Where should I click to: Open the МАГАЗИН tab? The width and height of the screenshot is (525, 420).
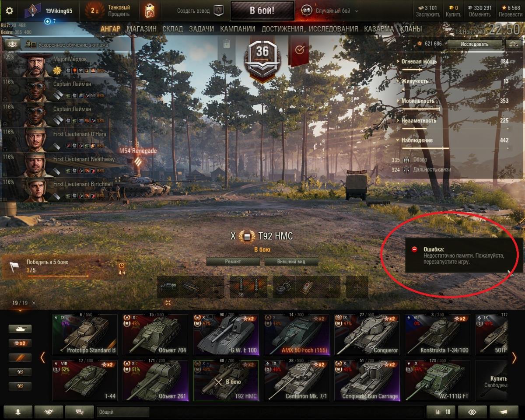coord(141,29)
